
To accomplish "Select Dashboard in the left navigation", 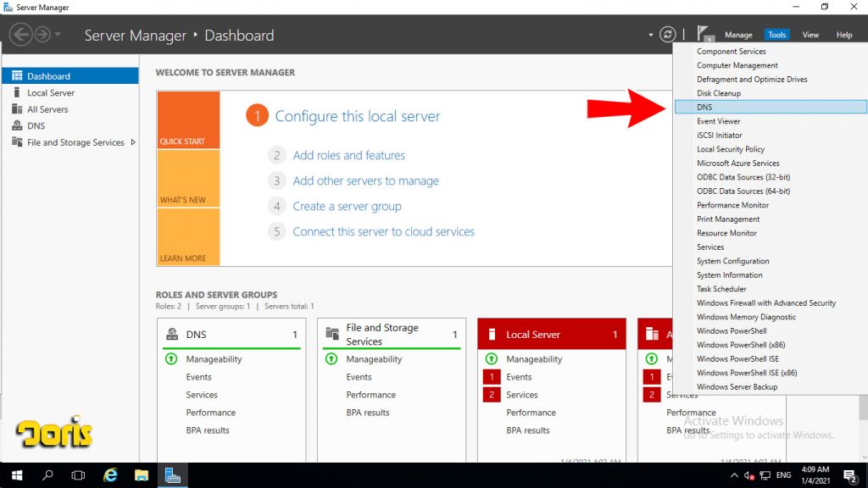I will click(x=70, y=75).
